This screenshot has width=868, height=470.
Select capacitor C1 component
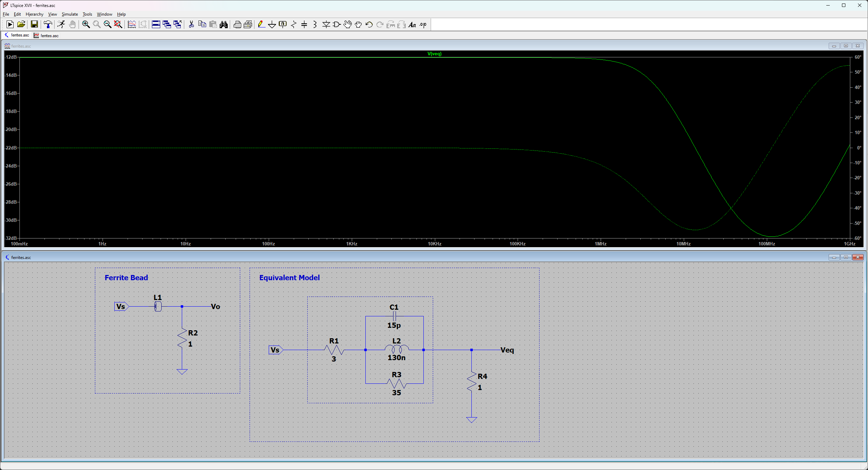click(x=394, y=316)
